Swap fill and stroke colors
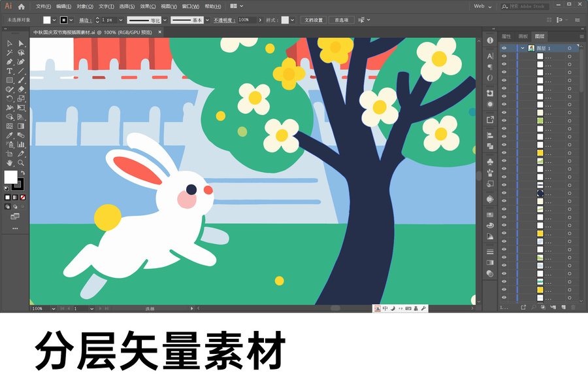Viewport: 588px width, 384px height. [x=23, y=173]
